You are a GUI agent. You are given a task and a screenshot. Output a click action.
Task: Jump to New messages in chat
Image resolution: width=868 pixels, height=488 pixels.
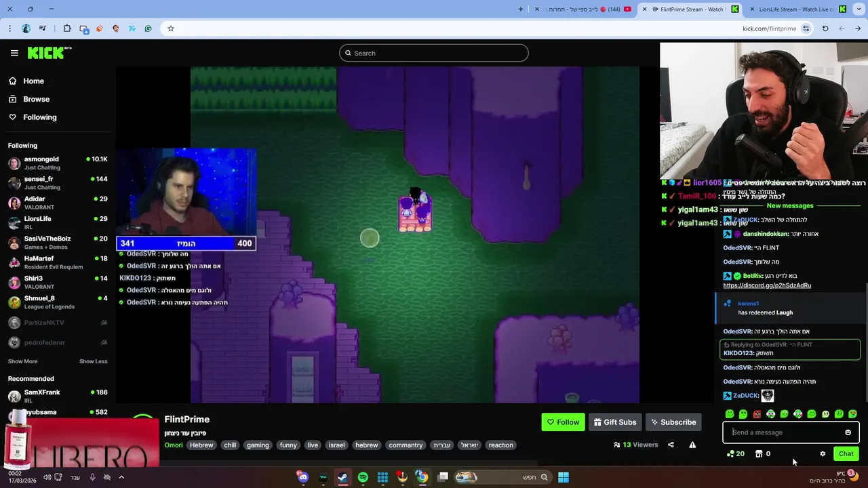point(789,205)
